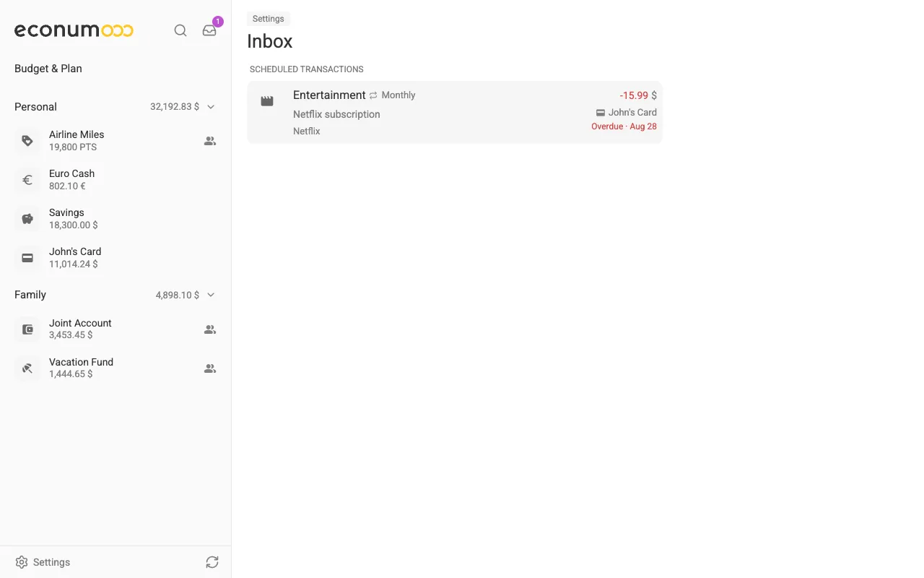Click shared users icon beside Airline Miles
The height and width of the screenshot is (578, 924).
pos(210,141)
